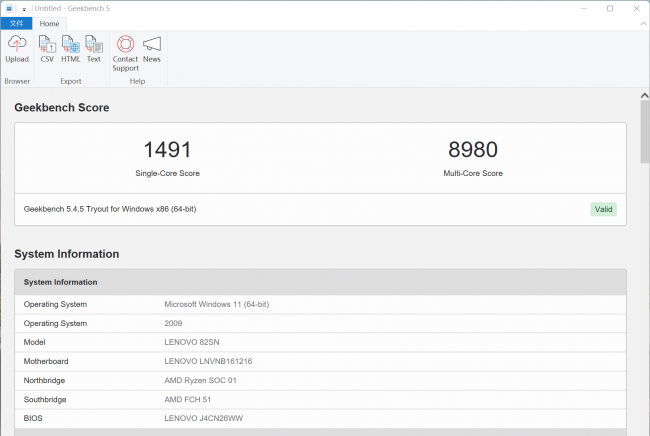Click the Motherboard row label
Image resolution: width=650 pixels, height=436 pixels.
(46, 361)
